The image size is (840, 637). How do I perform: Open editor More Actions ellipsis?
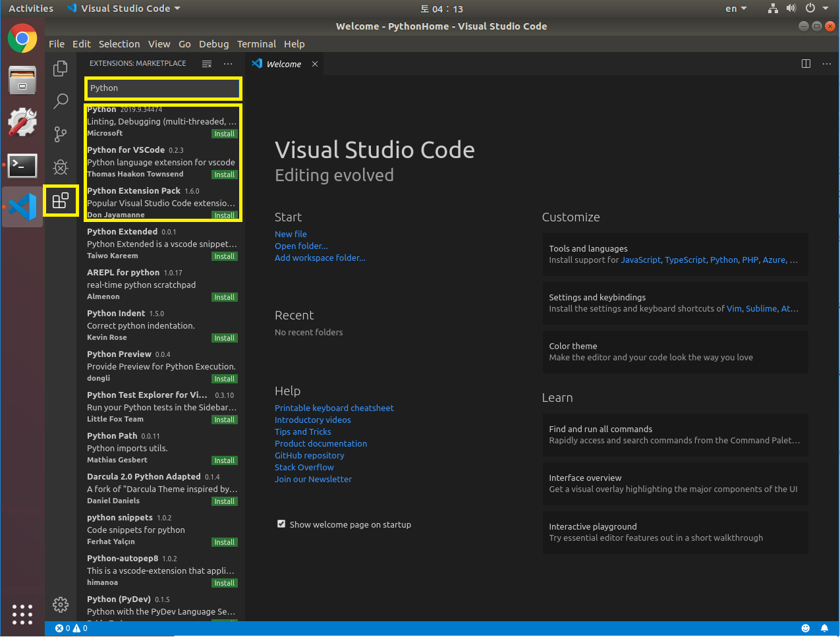(x=827, y=64)
